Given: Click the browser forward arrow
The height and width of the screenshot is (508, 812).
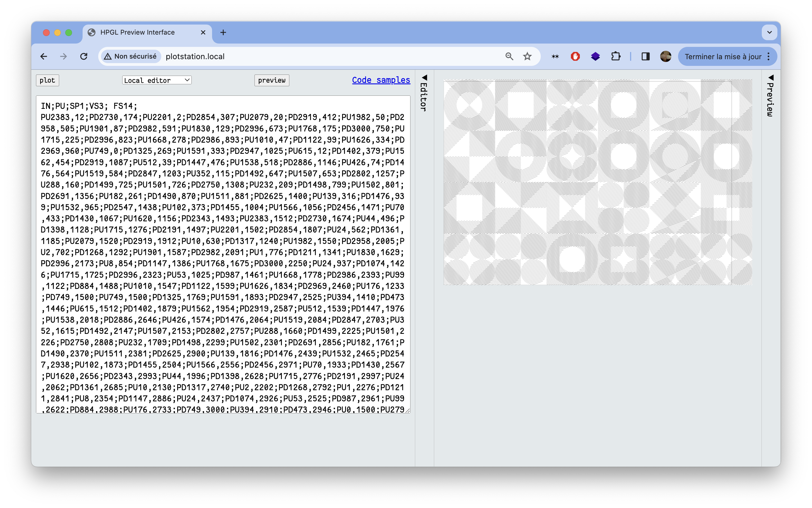Looking at the screenshot, I should click(x=63, y=56).
